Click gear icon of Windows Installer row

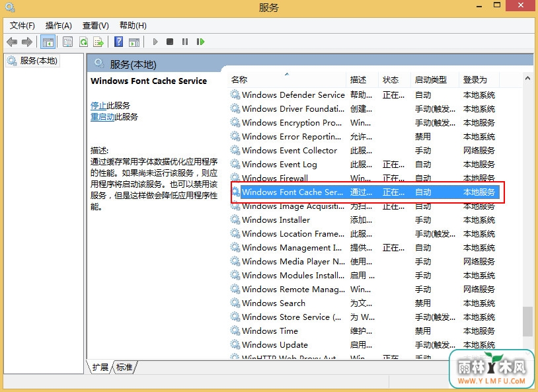(x=235, y=219)
